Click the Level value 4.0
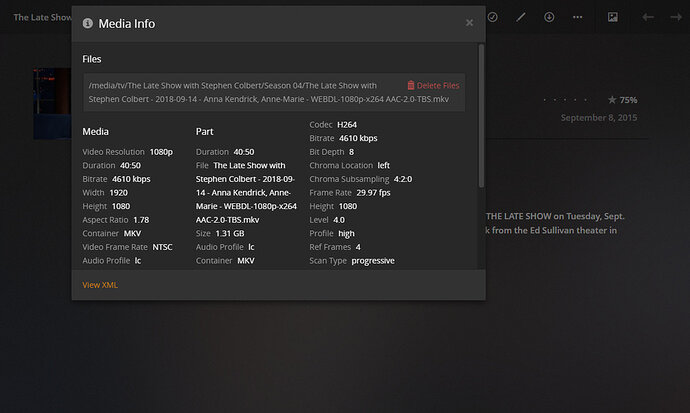Screen dimensions: 690x413 click(339, 220)
